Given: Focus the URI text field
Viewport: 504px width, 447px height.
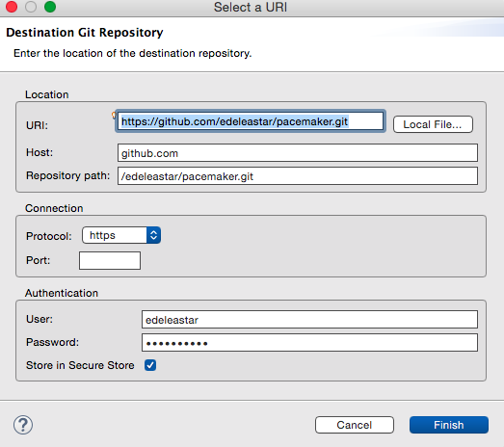Looking at the screenshot, I should tap(251, 121).
